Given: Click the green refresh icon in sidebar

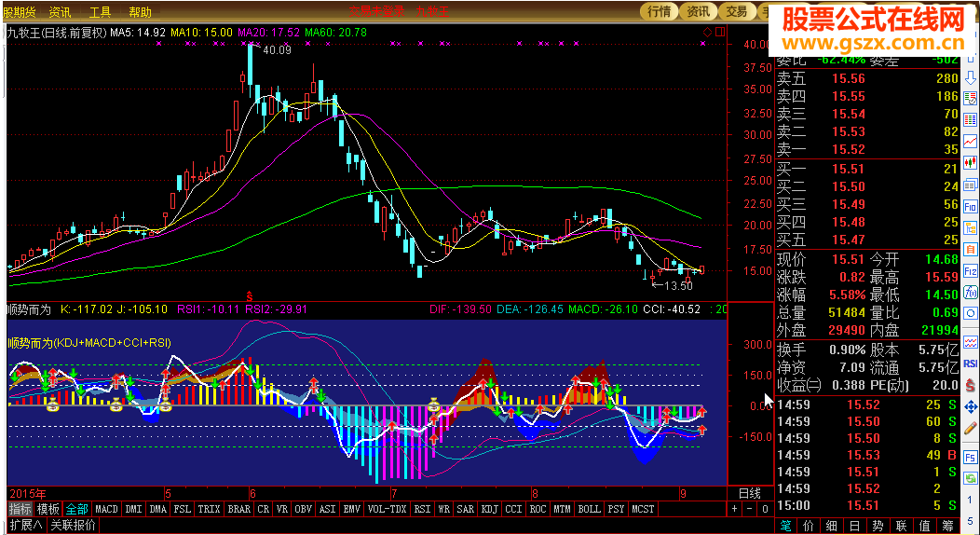Looking at the screenshot, I should tap(971, 479).
